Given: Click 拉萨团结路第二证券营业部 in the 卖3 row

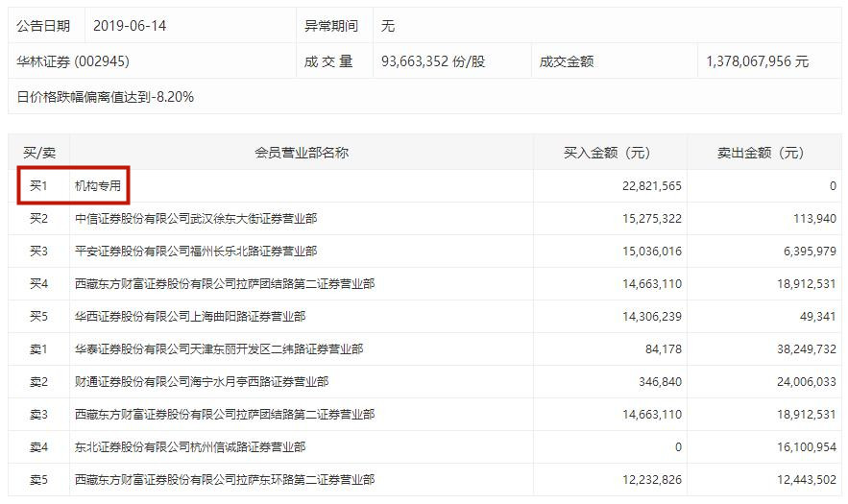Looking at the screenshot, I should coord(225,414).
